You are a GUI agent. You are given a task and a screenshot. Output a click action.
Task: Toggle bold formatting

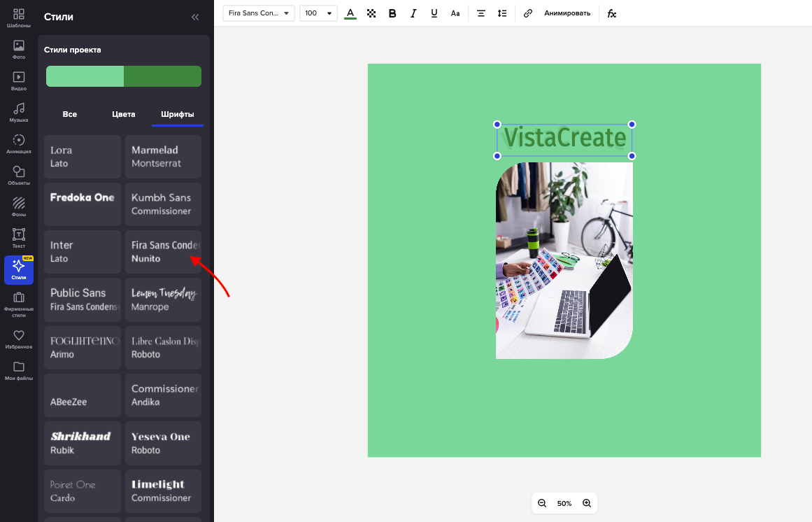tap(392, 13)
